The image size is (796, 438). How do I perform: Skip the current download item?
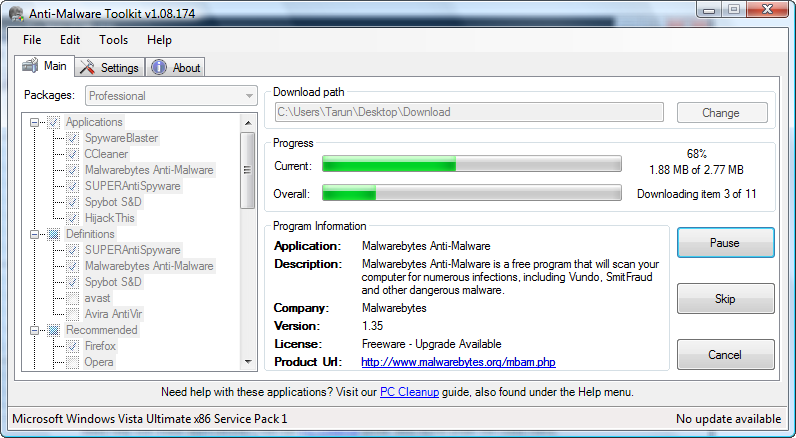pyautogui.click(x=725, y=299)
